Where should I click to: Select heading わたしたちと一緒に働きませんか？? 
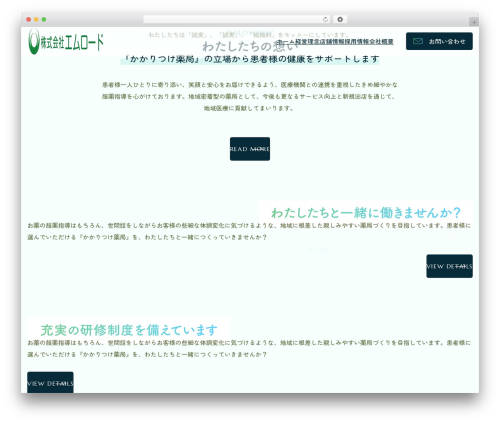[366, 212]
